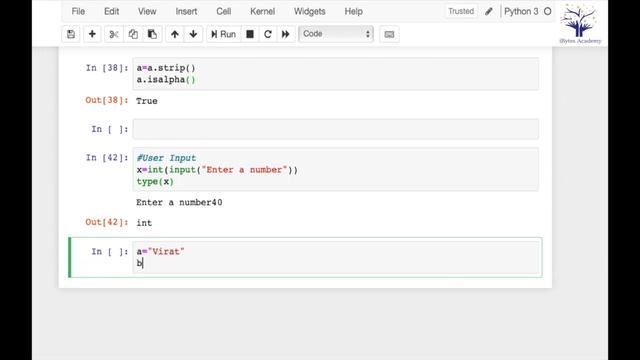640x360 pixels.
Task: Click the kernel idle circle indicator
Action: pyautogui.click(x=548, y=11)
